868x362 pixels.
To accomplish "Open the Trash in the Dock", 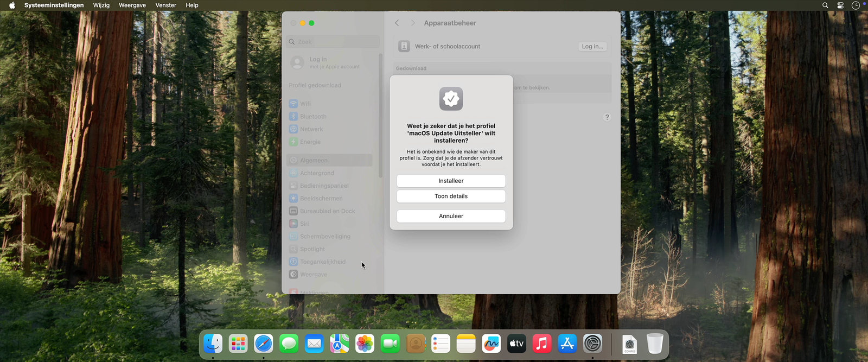I will pos(655,344).
